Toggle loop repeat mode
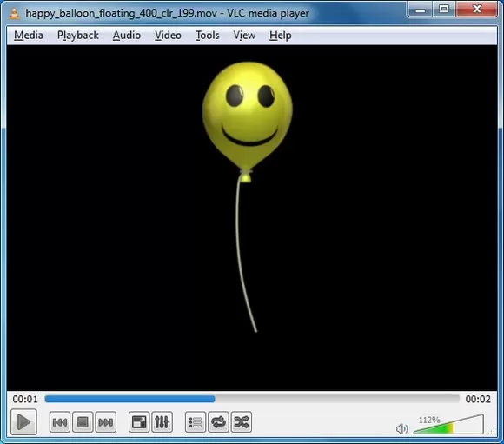The image size is (504, 444). click(219, 421)
